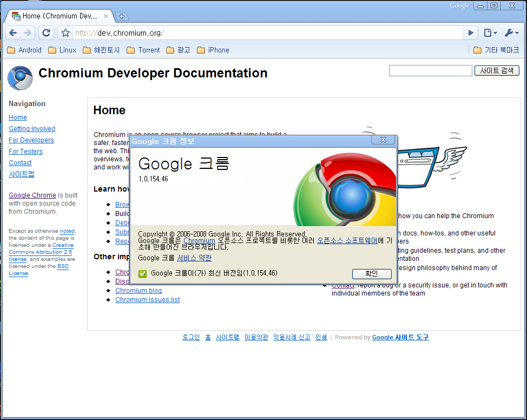
Task: Open the For Developers link
Action: coord(31,140)
